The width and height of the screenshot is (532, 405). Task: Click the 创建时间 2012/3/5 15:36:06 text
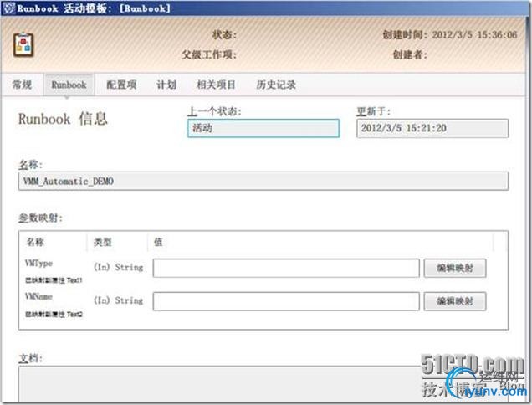(450, 34)
